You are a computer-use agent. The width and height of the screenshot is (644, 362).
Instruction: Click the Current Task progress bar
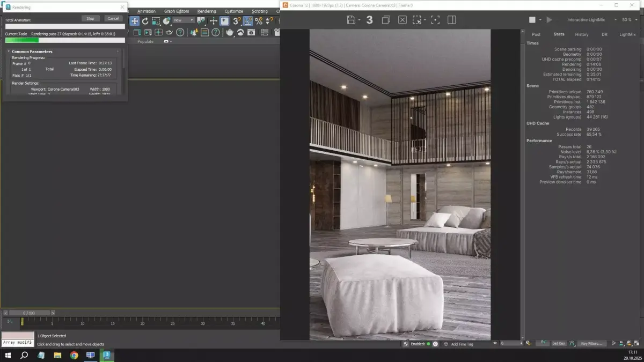(65, 40)
